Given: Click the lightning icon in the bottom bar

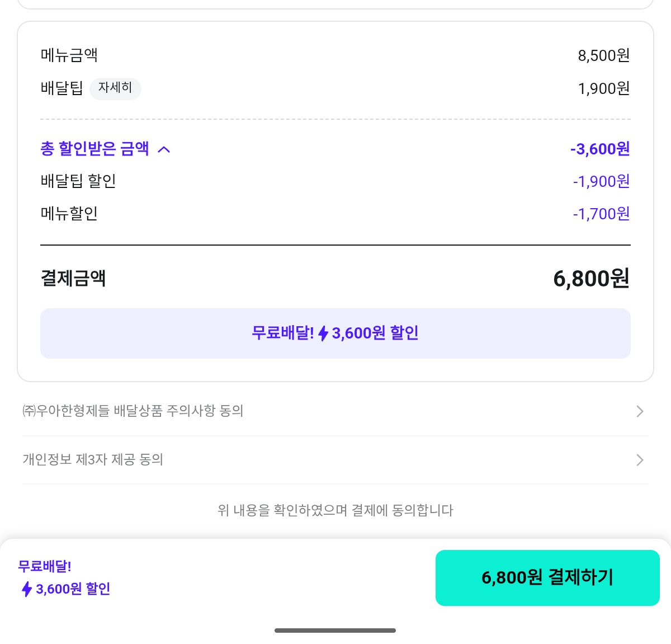Looking at the screenshot, I should [26, 589].
